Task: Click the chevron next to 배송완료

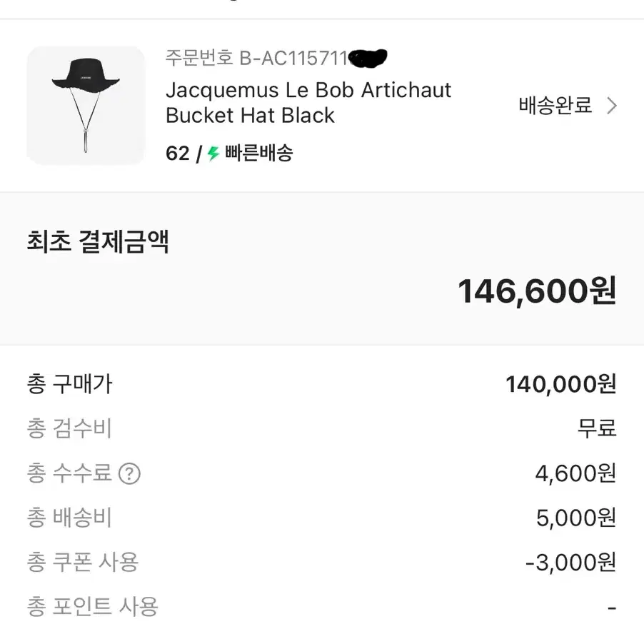Action: click(x=613, y=105)
